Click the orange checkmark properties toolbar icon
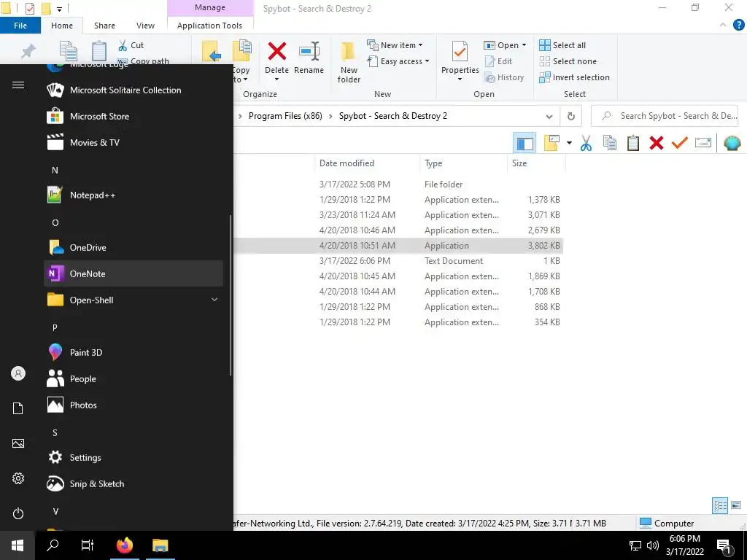Screen dimensions: 747x560 pos(680,142)
